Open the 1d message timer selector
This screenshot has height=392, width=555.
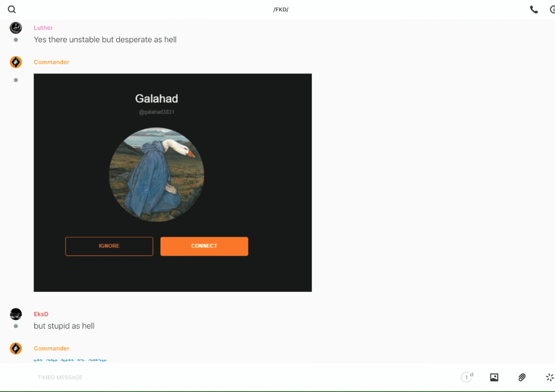[x=466, y=377]
